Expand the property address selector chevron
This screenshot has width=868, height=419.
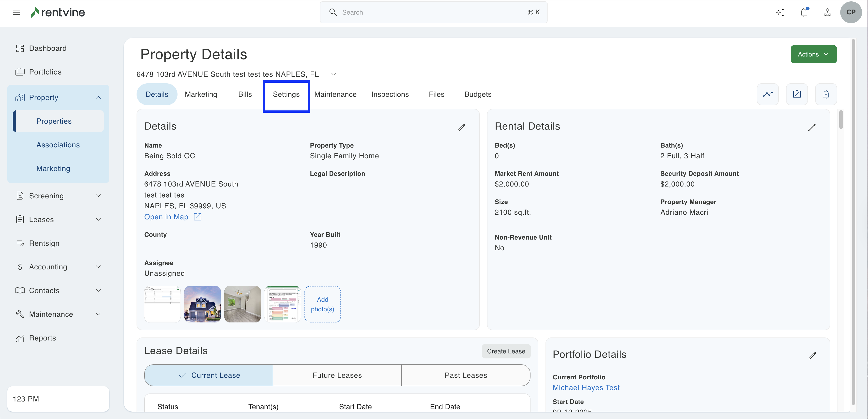(333, 74)
